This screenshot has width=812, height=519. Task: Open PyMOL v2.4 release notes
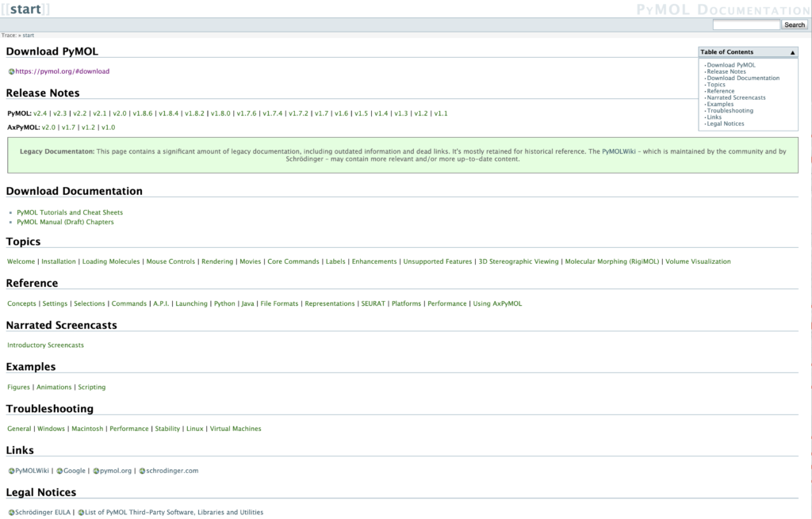[x=40, y=113]
